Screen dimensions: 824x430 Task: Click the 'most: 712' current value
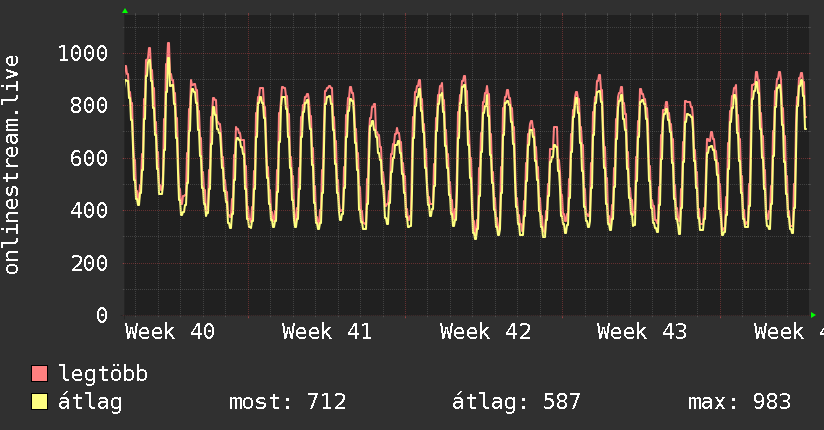[x=287, y=402]
